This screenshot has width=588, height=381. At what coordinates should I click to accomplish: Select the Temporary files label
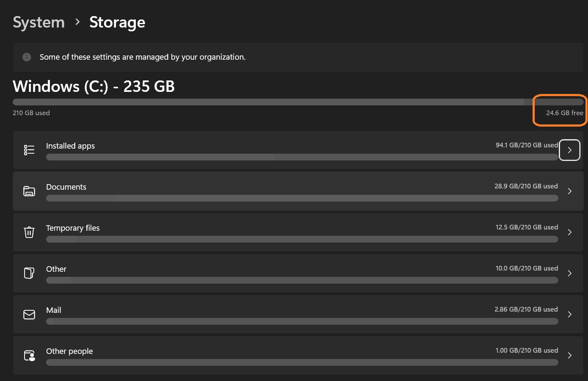[73, 228]
